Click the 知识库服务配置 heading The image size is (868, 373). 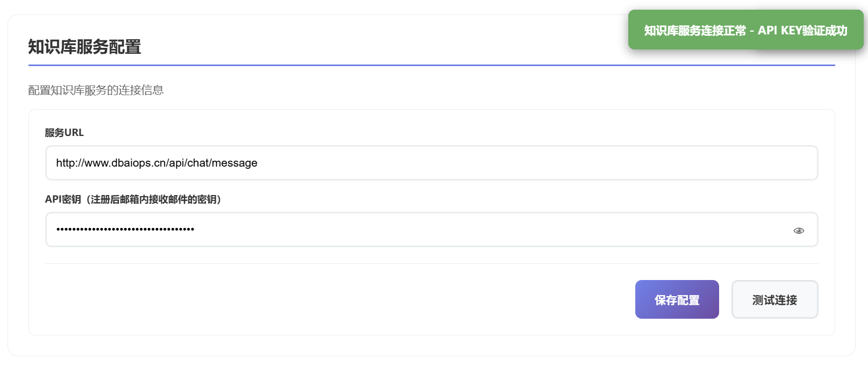click(x=84, y=47)
